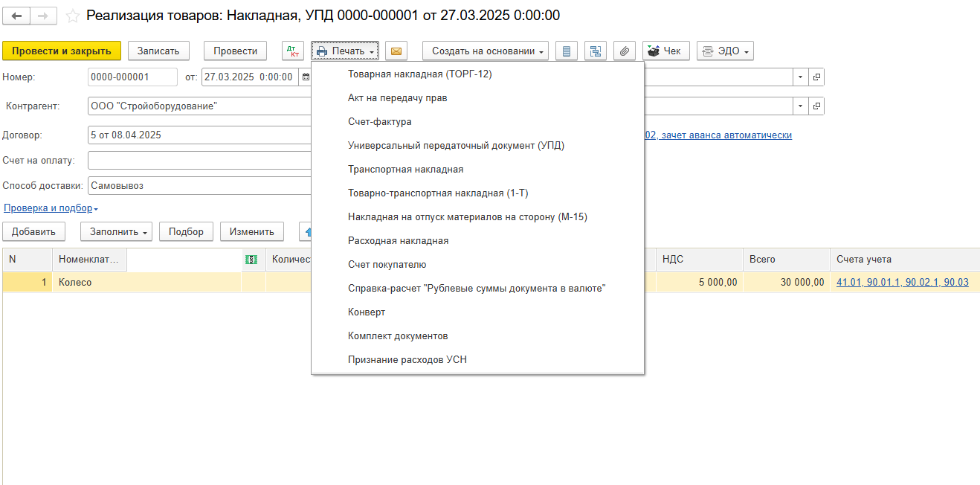
Task: Click НДС value 5 000,00
Action: click(699, 282)
